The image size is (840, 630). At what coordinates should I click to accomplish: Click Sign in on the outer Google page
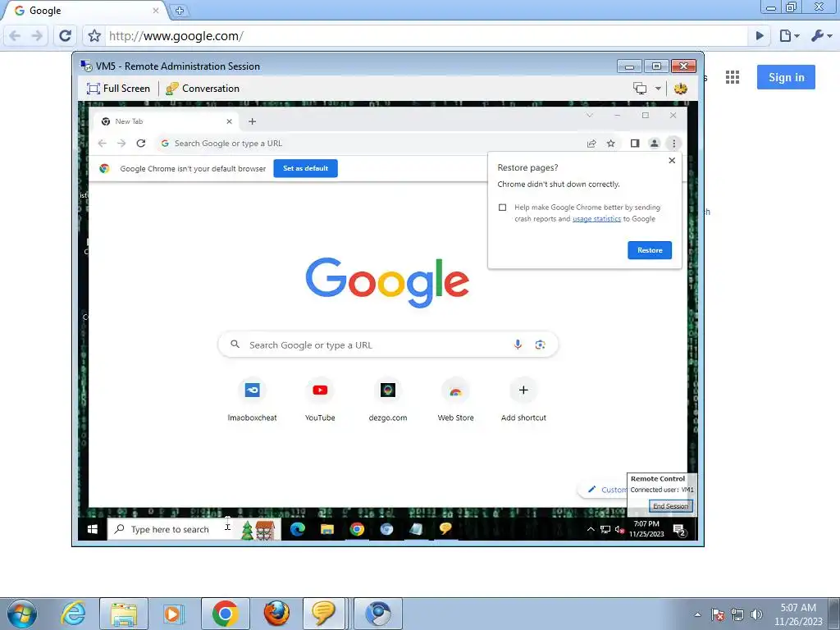coord(786,77)
